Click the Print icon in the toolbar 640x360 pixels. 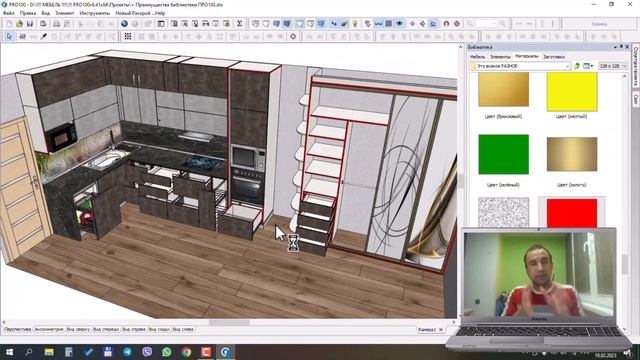(56, 24)
